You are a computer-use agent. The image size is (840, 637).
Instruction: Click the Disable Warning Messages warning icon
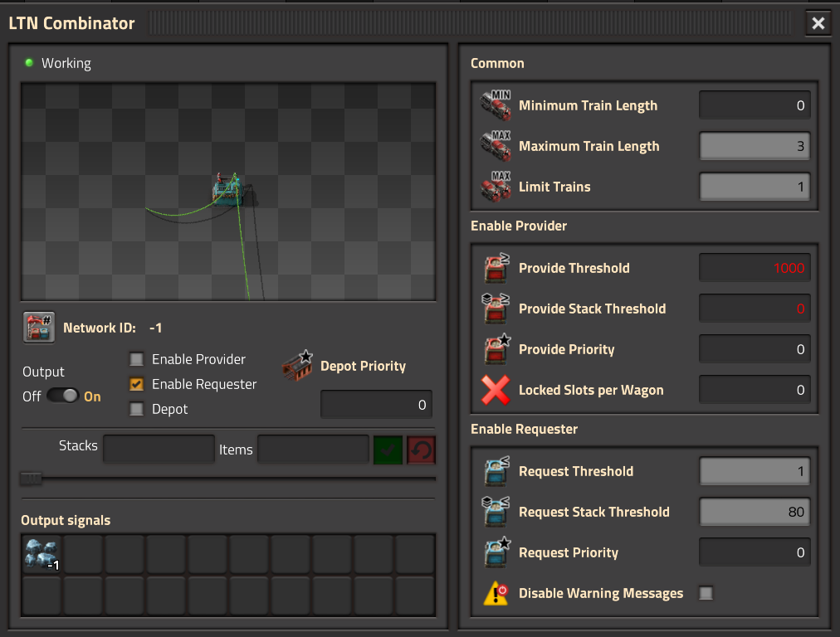tap(496, 593)
